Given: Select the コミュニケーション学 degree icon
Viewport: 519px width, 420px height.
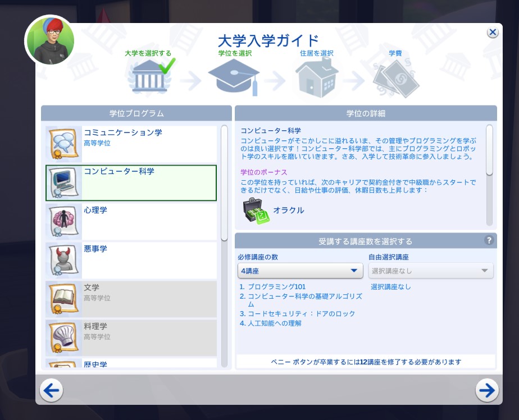Looking at the screenshot, I should pyautogui.click(x=63, y=144).
